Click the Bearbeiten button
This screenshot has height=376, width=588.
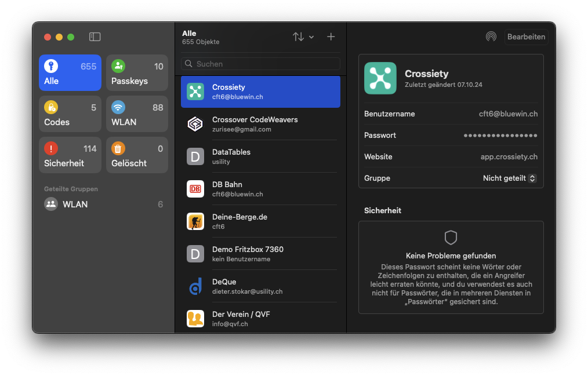tap(526, 36)
